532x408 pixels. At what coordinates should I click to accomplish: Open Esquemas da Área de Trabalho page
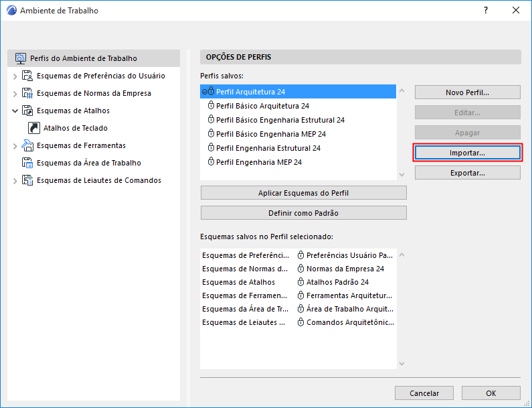89,163
